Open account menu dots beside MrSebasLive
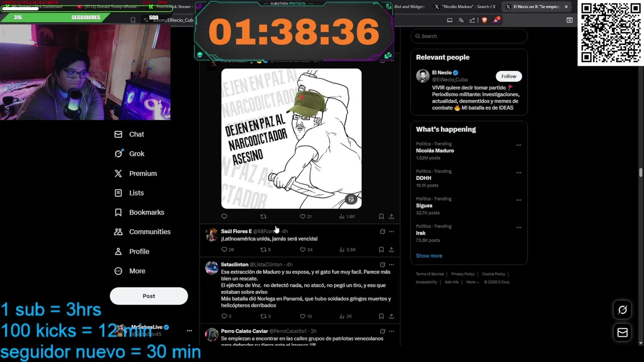The image size is (644, 362). tap(189, 330)
